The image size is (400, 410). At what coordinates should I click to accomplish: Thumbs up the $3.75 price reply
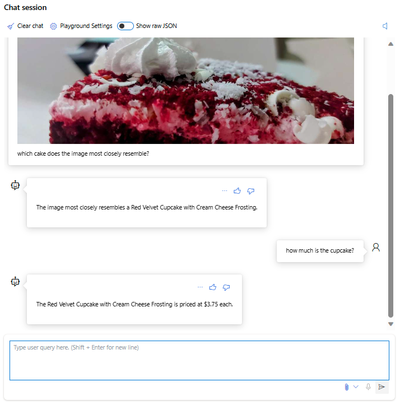213,287
